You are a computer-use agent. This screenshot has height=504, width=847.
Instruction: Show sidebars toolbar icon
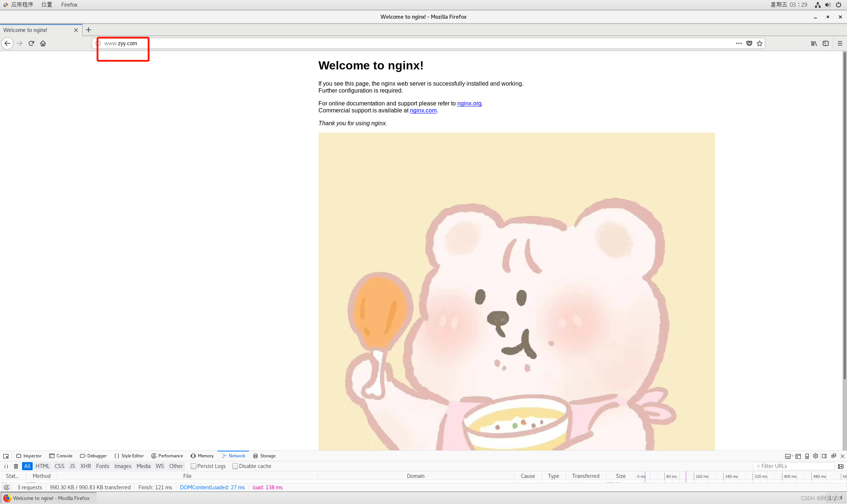826,43
